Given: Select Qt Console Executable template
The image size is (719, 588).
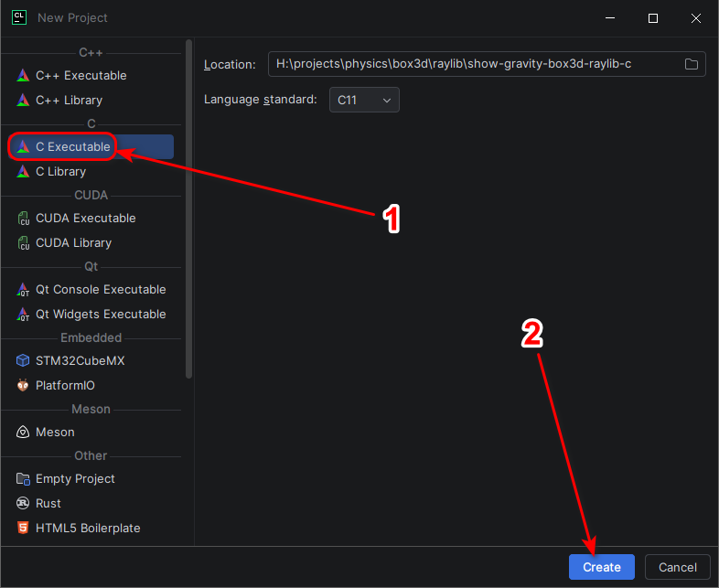Looking at the screenshot, I should 91,290.
